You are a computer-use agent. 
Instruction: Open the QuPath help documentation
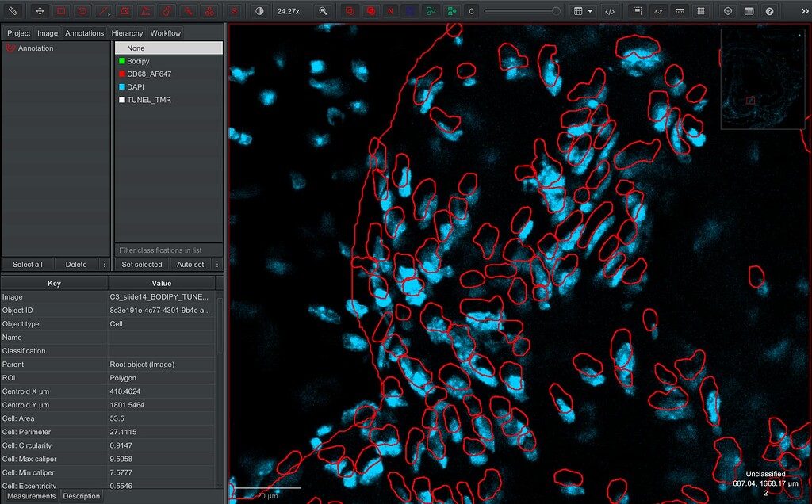[770, 10]
